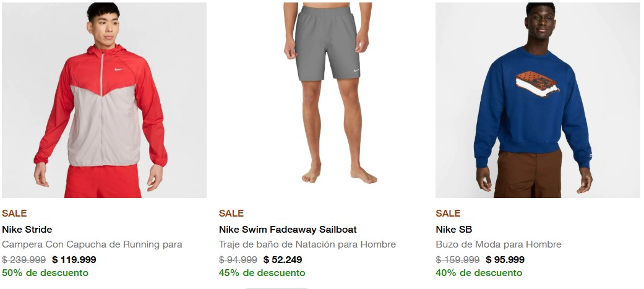Click the Nike SB product title
Viewport: 644px width, 289px height.
(453, 230)
